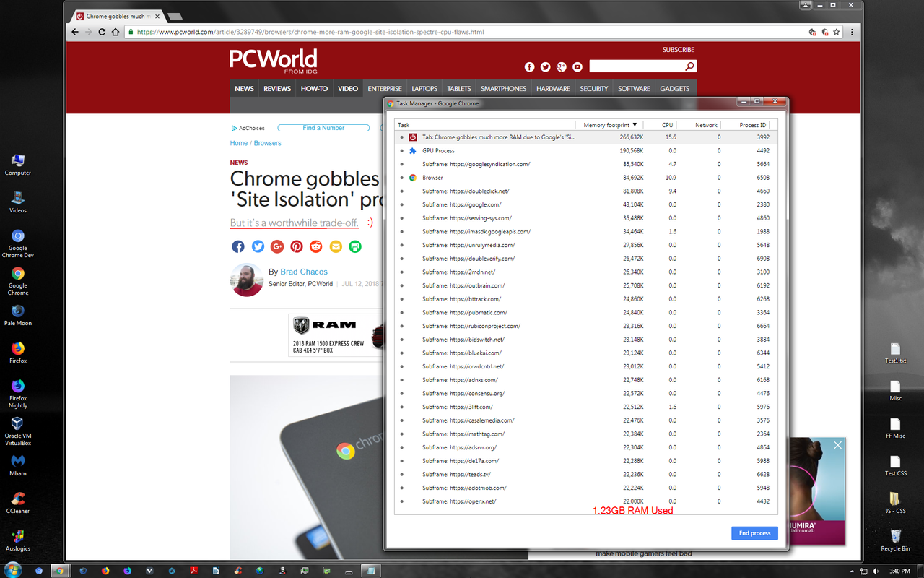Open PCWorld's YouTube header icon
The width and height of the screenshot is (924, 578).
tap(577, 66)
